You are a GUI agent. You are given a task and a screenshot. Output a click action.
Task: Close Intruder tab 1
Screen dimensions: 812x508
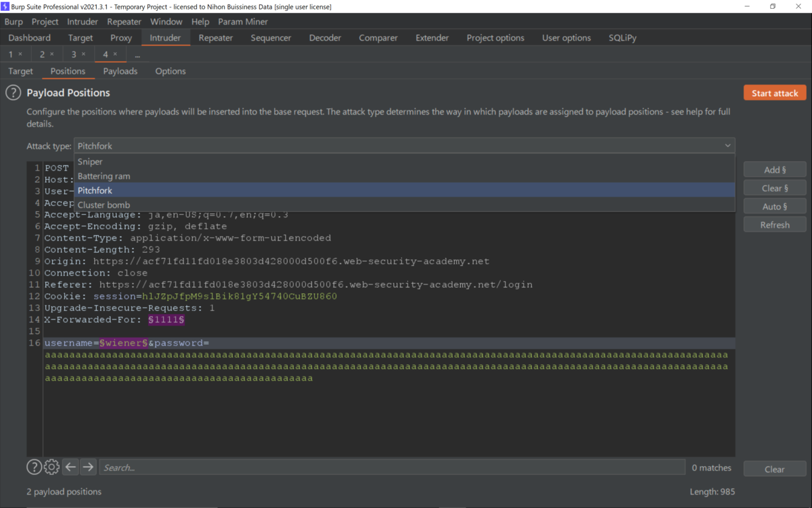click(20, 54)
